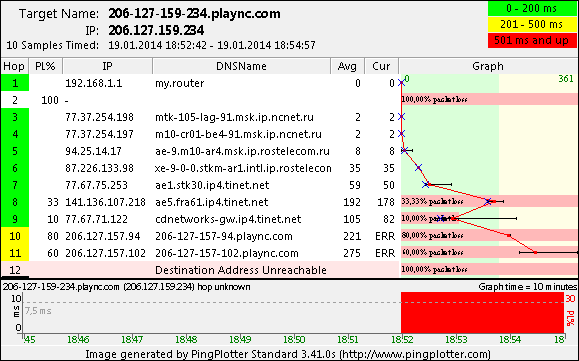This screenshot has width=579, height=361.
Task: Sort by the PL% column header
Action: coord(45,66)
